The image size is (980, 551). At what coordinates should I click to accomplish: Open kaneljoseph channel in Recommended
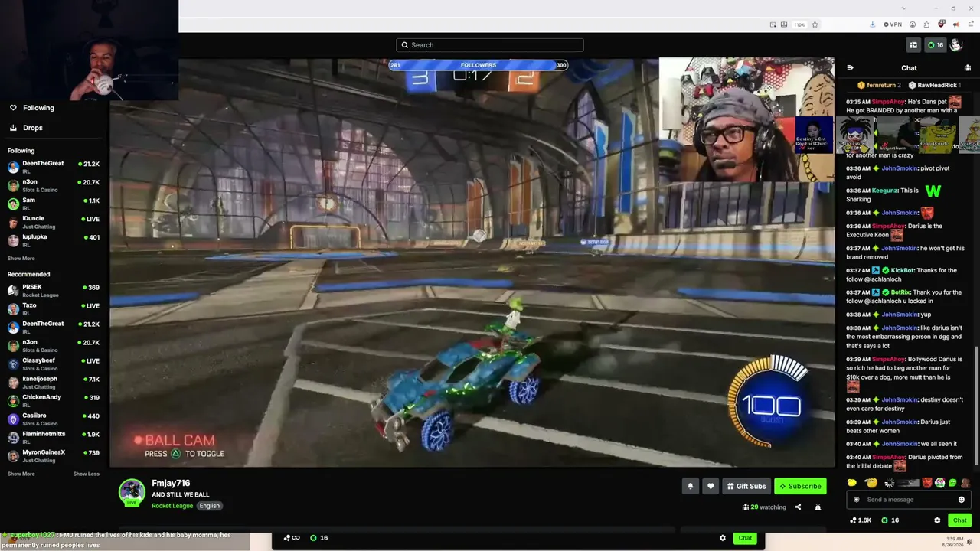54,383
